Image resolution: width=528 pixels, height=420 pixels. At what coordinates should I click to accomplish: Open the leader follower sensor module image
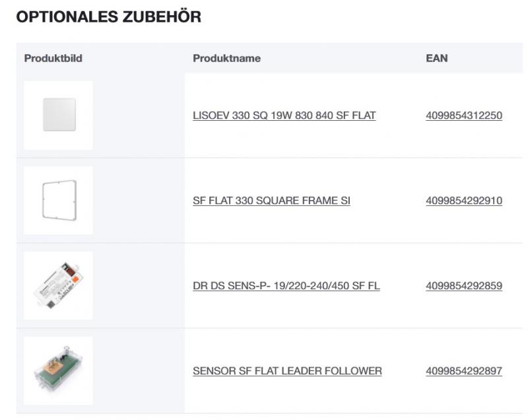[x=59, y=370]
